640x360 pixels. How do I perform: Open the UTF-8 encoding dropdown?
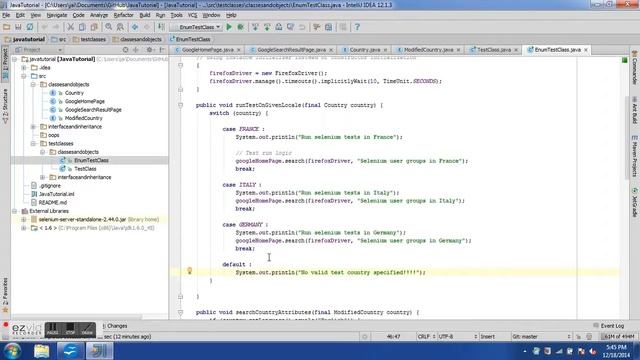pos(457,337)
